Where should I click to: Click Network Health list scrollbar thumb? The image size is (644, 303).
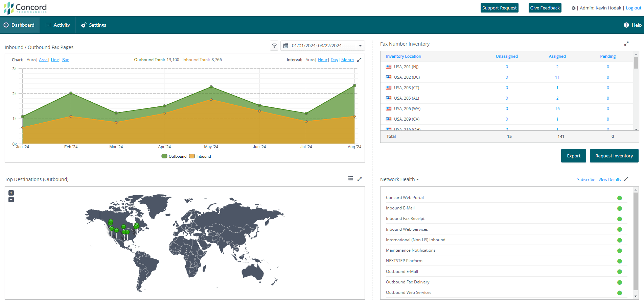point(636,242)
